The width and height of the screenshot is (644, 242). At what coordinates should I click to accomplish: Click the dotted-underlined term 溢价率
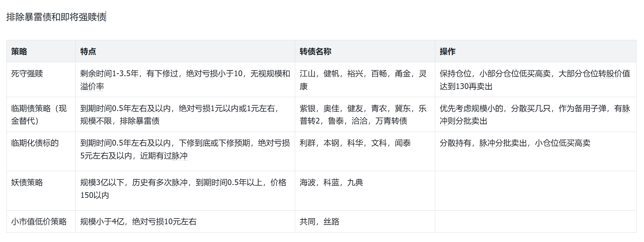pyautogui.click(x=92, y=86)
